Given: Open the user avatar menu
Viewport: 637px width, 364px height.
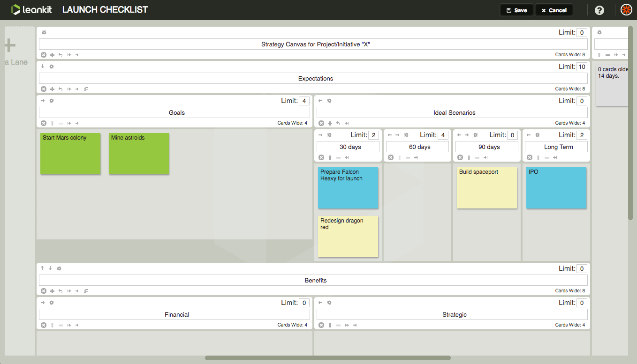Looking at the screenshot, I should [626, 9].
